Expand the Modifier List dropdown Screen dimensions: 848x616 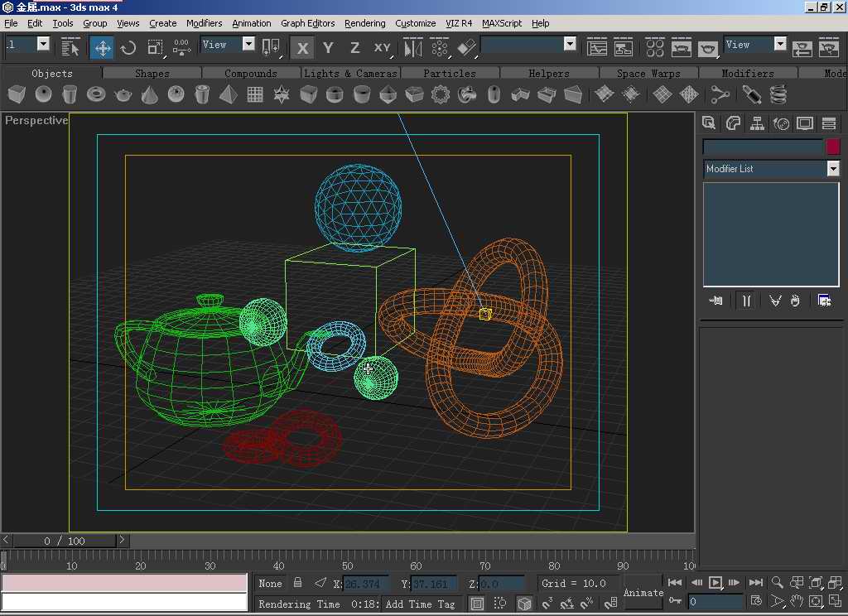tap(833, 169)
